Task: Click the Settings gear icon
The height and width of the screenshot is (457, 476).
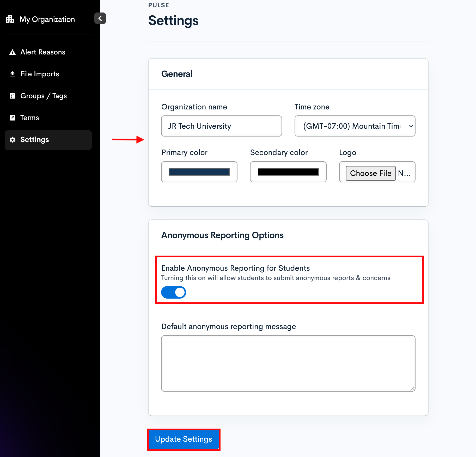Action: (13, 140)
